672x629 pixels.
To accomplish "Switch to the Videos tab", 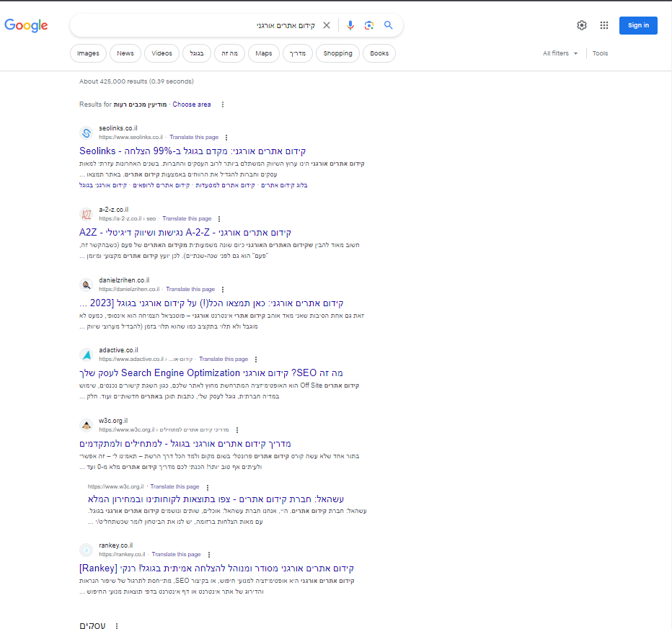I will click(162, 53).
